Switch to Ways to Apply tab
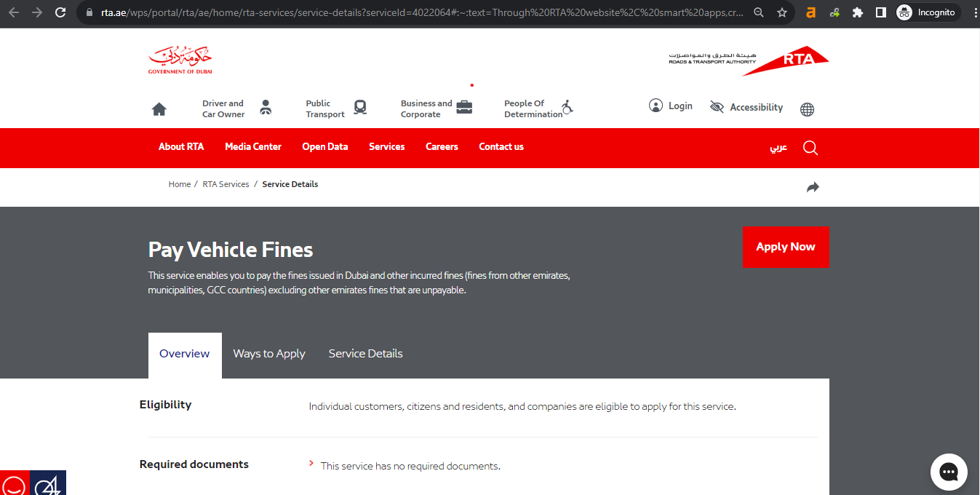Screen dimensions: 980x495 pos(269,354)
